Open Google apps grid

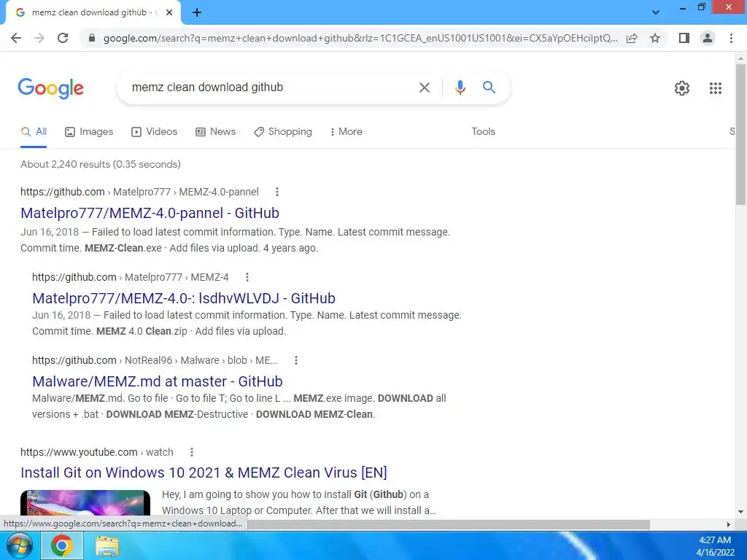(715, 88)
